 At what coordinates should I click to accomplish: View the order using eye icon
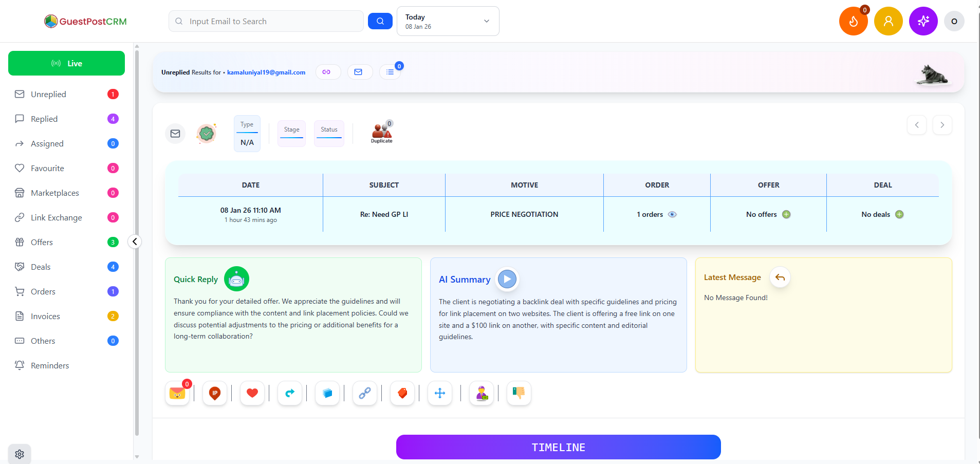tap(672, 214)
